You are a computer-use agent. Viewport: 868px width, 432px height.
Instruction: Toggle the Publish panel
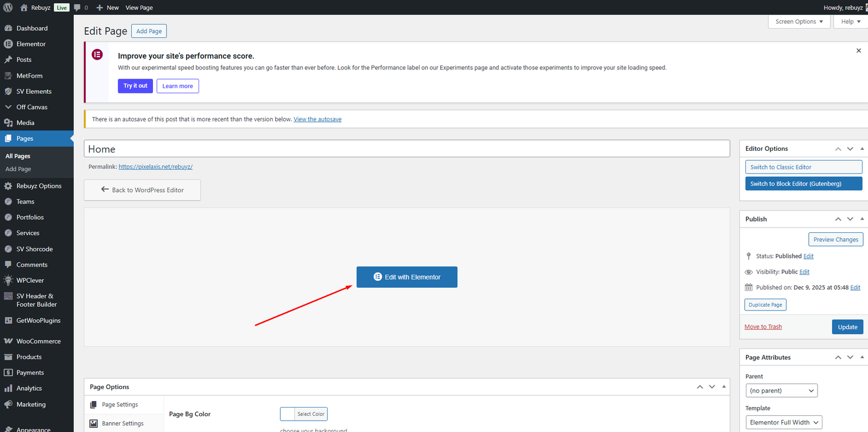tap(862, 219)
